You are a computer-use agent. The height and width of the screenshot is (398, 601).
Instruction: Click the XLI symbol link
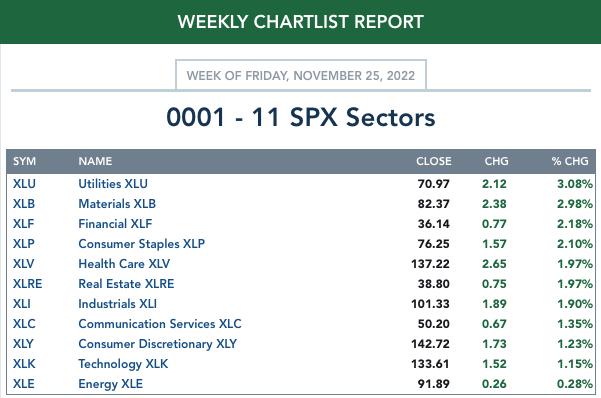pyautogui.click(x=21, y=304)
